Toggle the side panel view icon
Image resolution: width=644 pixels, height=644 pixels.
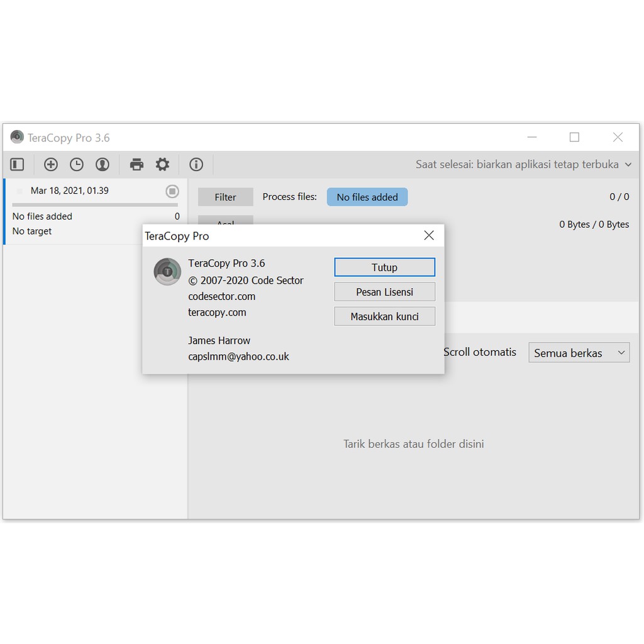click(17, 164)
